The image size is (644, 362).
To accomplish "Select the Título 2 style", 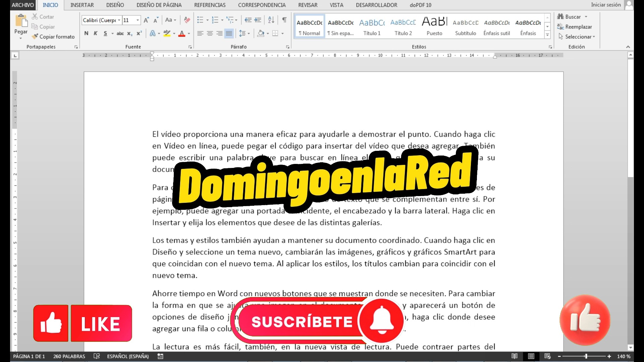I will [403, 26].
